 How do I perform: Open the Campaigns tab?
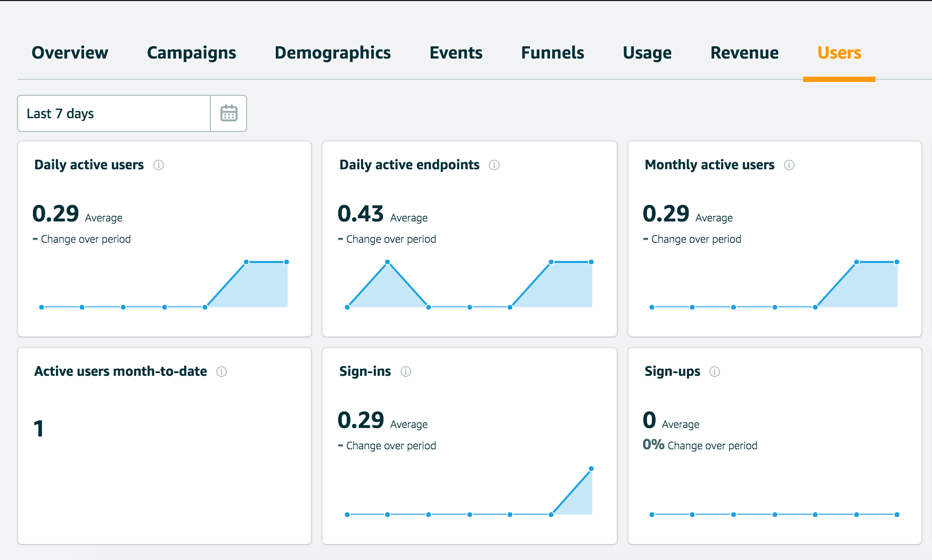tap(192, 53)
